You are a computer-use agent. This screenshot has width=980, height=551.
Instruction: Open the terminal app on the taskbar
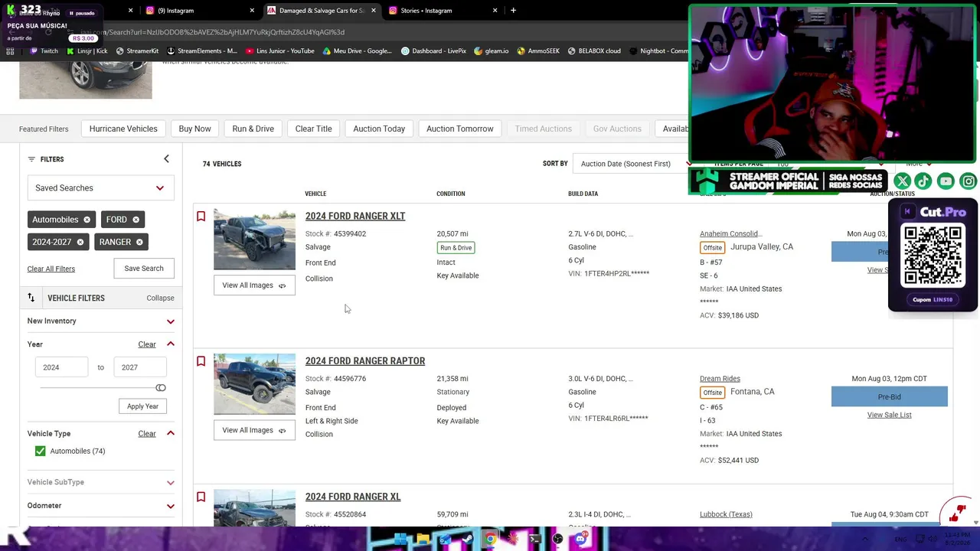click(535, 539)
